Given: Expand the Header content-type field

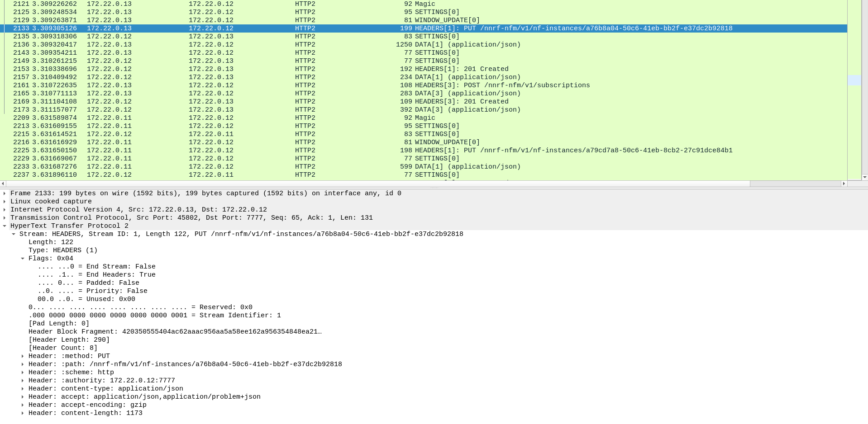Looking at the screenshot, I should point(23,388).
